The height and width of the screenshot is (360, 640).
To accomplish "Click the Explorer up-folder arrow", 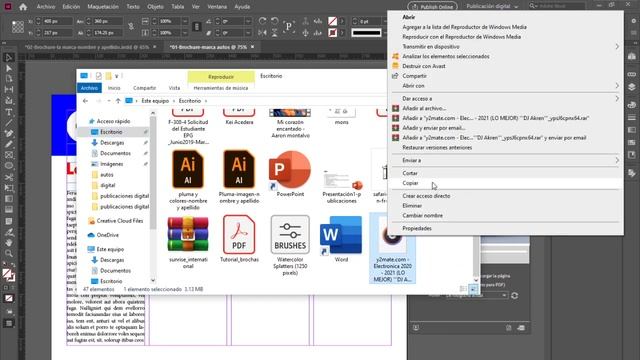I will (118, 101).
